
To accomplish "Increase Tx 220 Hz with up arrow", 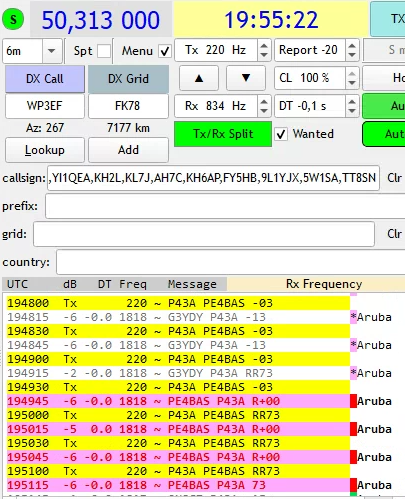I will pyautogui.click(x=264, y=46).
